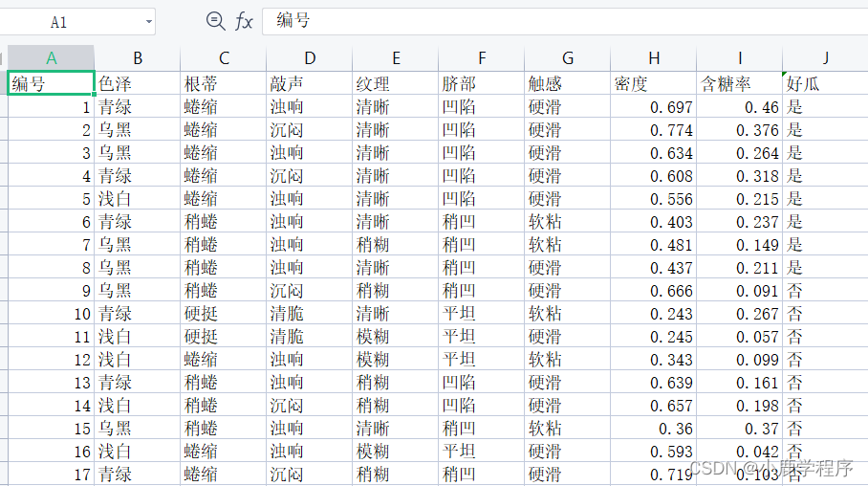
Task: Click the 好瓜 header cell
Action: (x=825, y=83)
